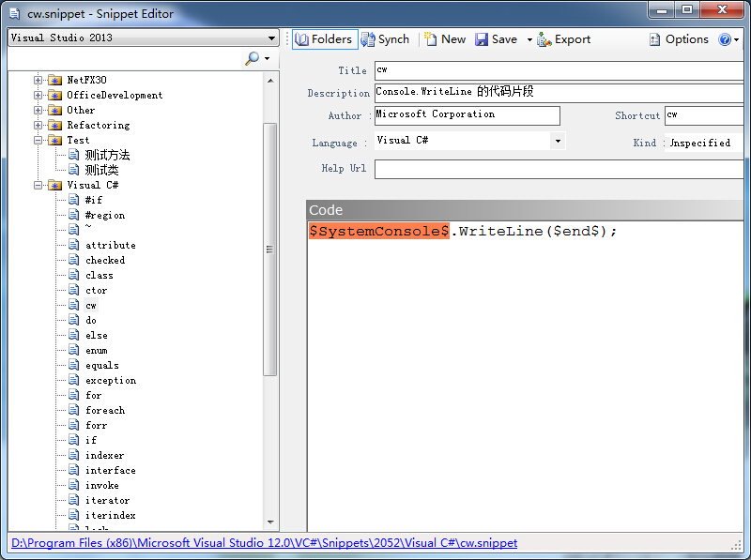Open the Save dropdown arrow
This screenshot has width=751, height=560.
pyautogui.click(x=529, y=39)
